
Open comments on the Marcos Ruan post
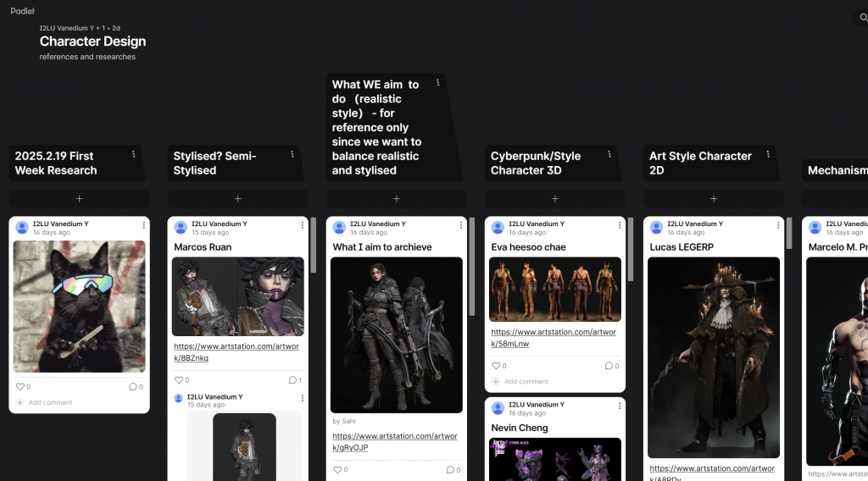point(293,380)
